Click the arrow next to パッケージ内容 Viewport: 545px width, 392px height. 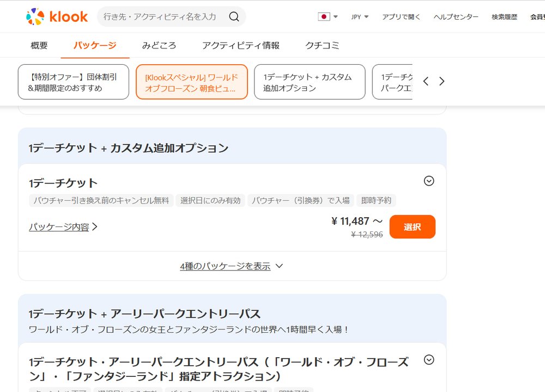tap(95, 226)
